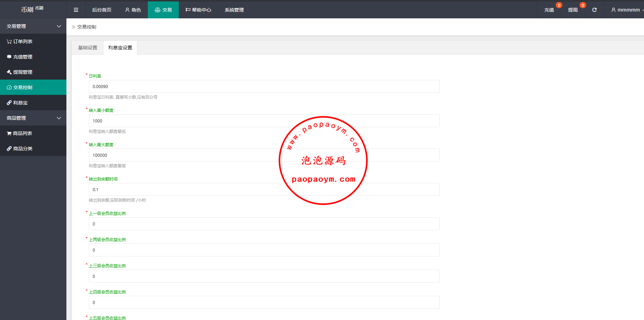
Task: Collapse the 商品管理 sidebar group
Action: [33, 118]
